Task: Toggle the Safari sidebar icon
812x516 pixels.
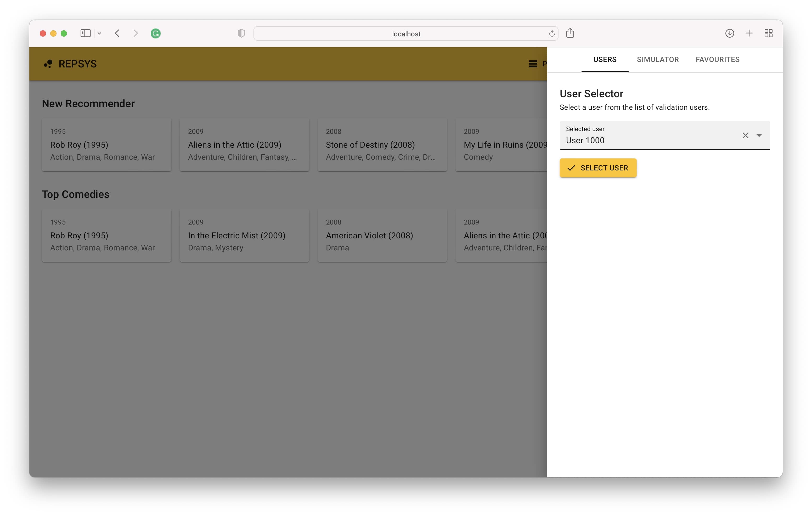Action: click(85, 33)
